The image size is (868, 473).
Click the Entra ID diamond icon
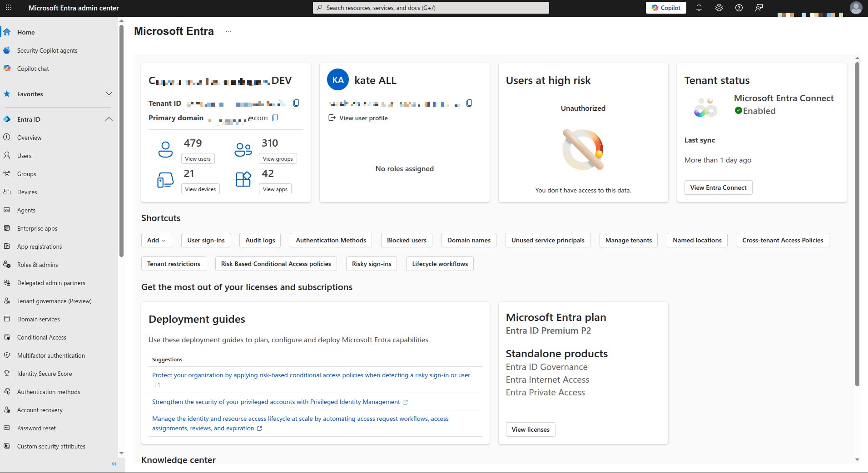point(7,119)
